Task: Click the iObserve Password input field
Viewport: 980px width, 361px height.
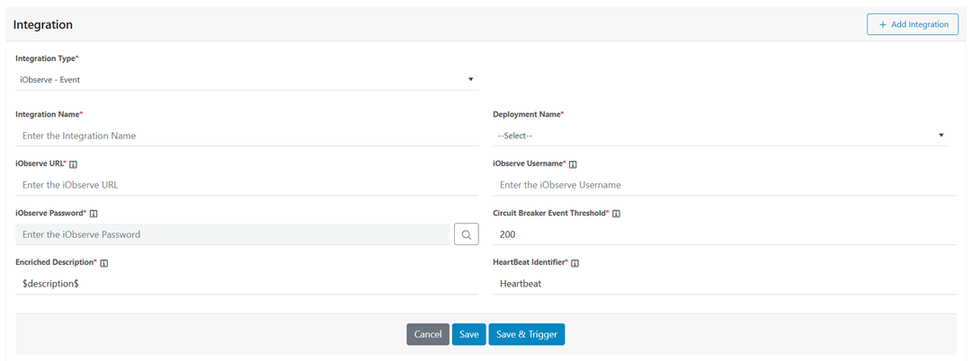Action: tap(232, 234)
